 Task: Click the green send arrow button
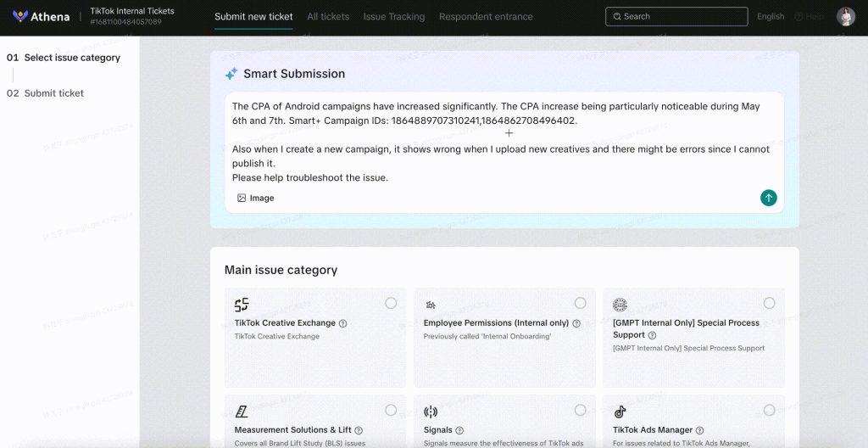coord(768,198)
